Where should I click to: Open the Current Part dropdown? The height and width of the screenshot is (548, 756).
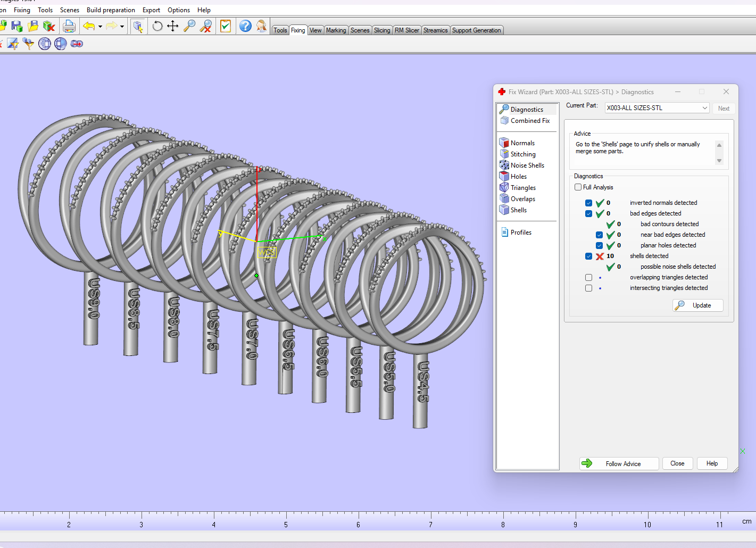(x=657, y=108)
